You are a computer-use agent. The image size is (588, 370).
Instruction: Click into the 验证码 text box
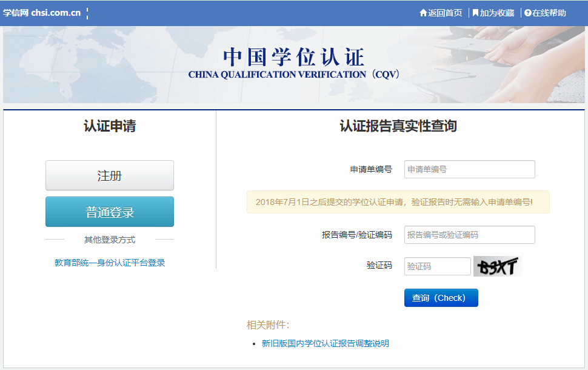tap(437, 266)
